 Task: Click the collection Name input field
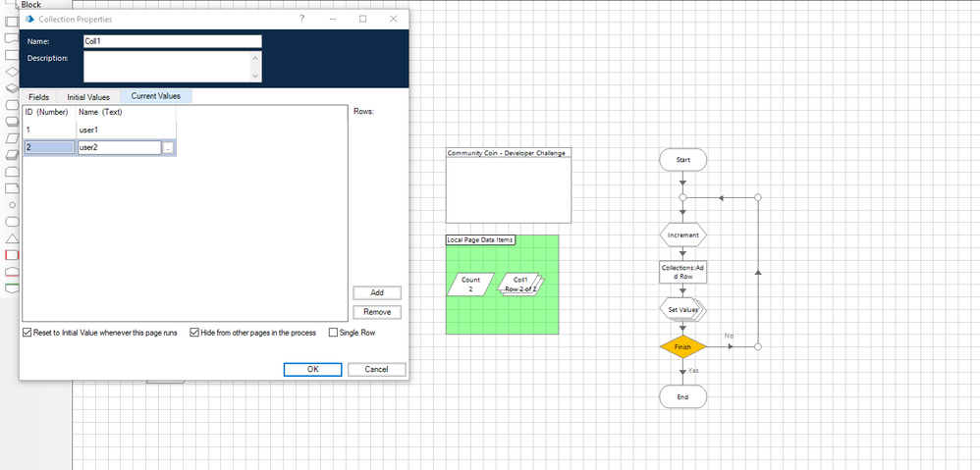point(173,41)
